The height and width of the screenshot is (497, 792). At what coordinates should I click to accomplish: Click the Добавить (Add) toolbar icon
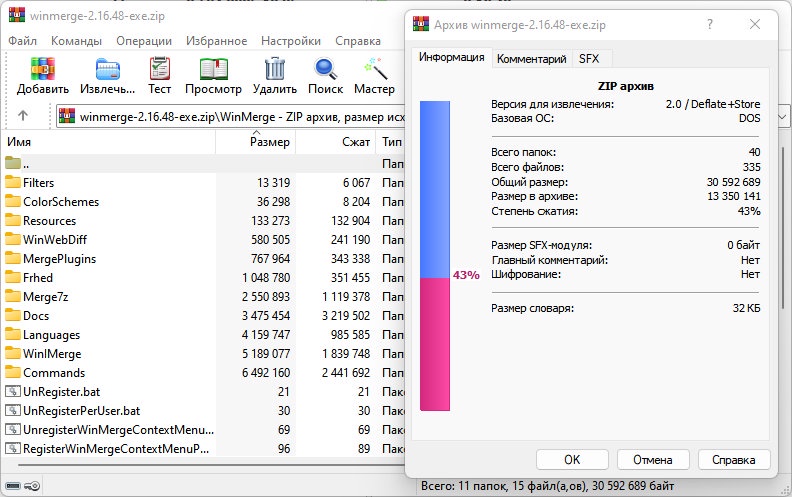pyautogui.click(x=42, y=69)
